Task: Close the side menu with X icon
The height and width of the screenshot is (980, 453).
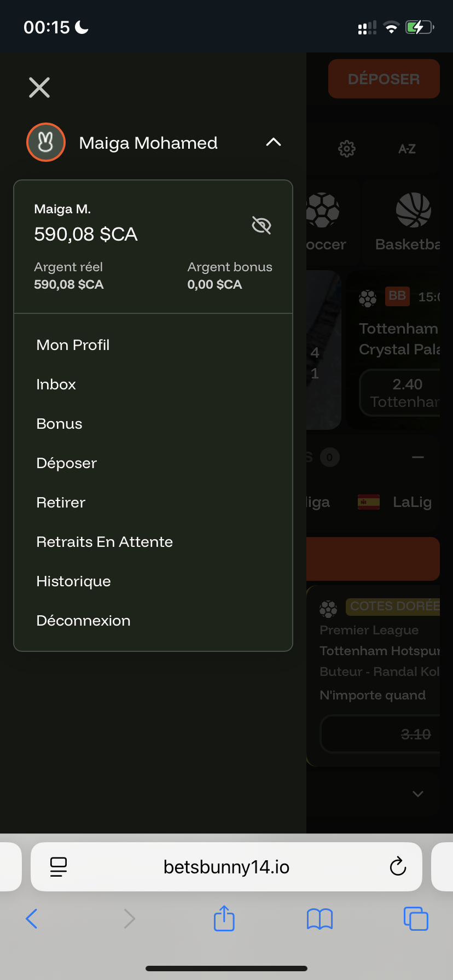Action: [x=39, y=87]
